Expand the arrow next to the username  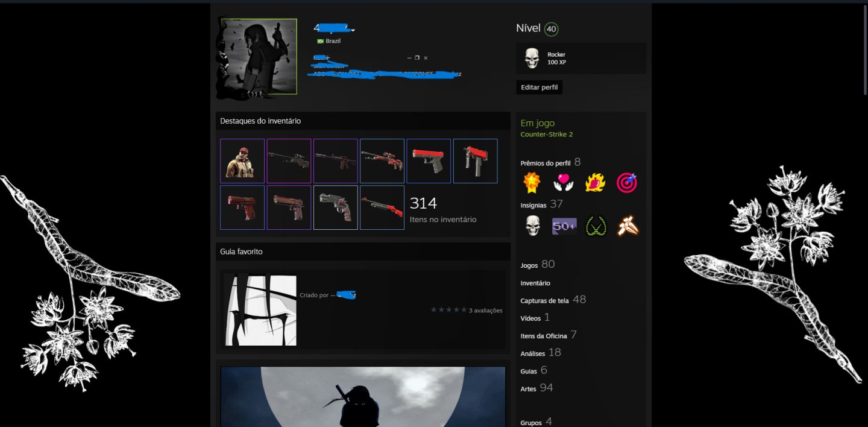tap(353, 30)
